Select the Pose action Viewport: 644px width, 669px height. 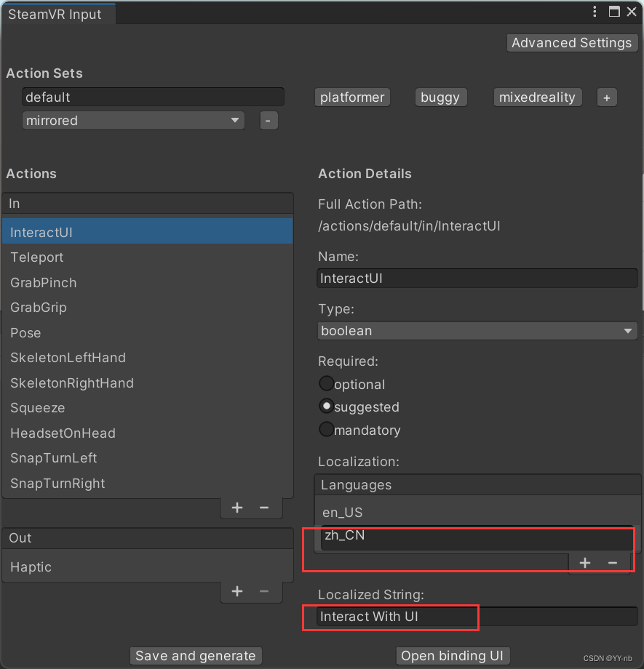(148, 332)
